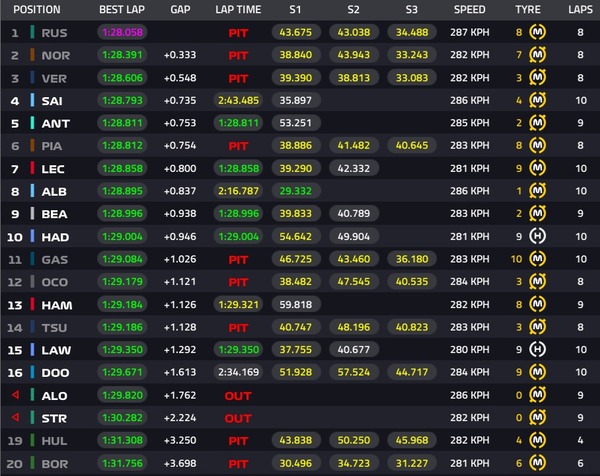Click SAI lap time 2:43.485

238,100
